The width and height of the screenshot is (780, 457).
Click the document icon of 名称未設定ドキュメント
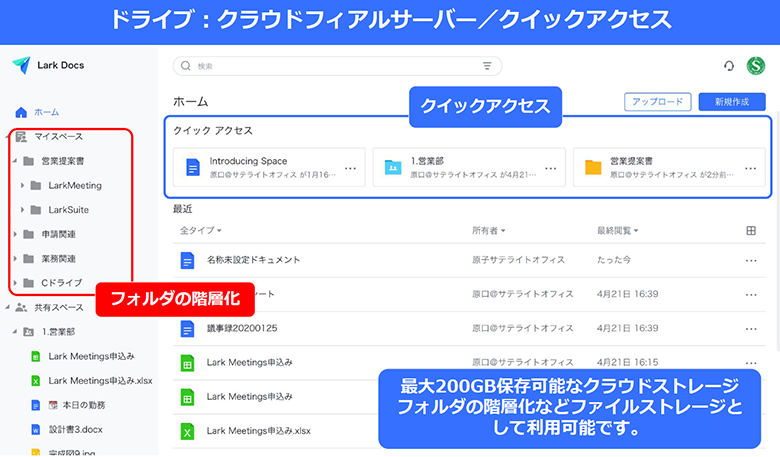[188, 261]
